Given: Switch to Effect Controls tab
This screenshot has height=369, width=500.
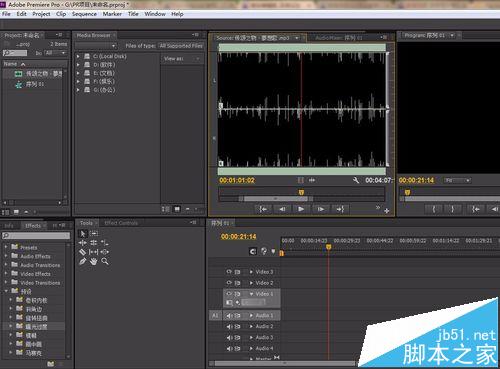Looking at the screenshot, I should click(x=121, y=223).
